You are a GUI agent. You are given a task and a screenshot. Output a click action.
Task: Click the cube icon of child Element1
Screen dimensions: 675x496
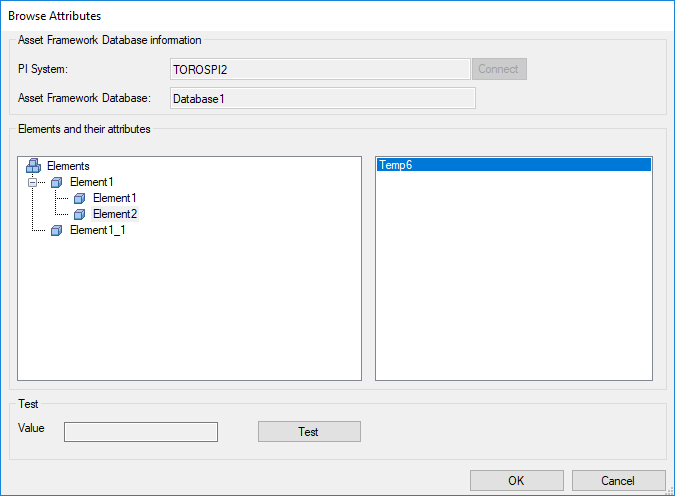[x=79, y=198]
